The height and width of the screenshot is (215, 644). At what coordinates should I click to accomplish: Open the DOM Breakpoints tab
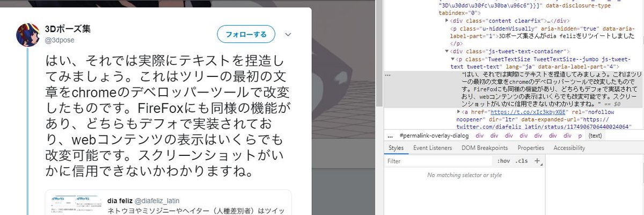[485, 148]
